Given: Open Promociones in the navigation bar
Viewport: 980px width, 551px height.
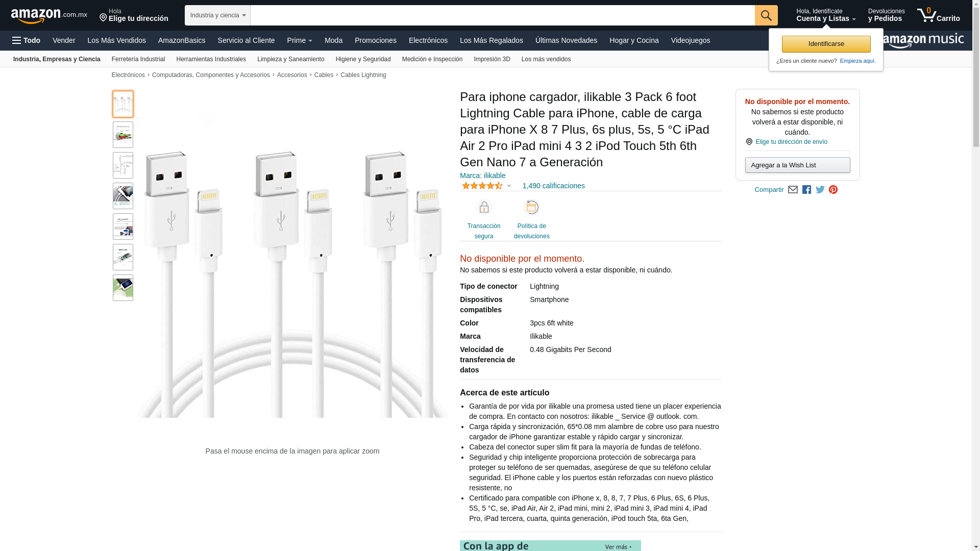Looking at the screenshot, I should 376,40.
